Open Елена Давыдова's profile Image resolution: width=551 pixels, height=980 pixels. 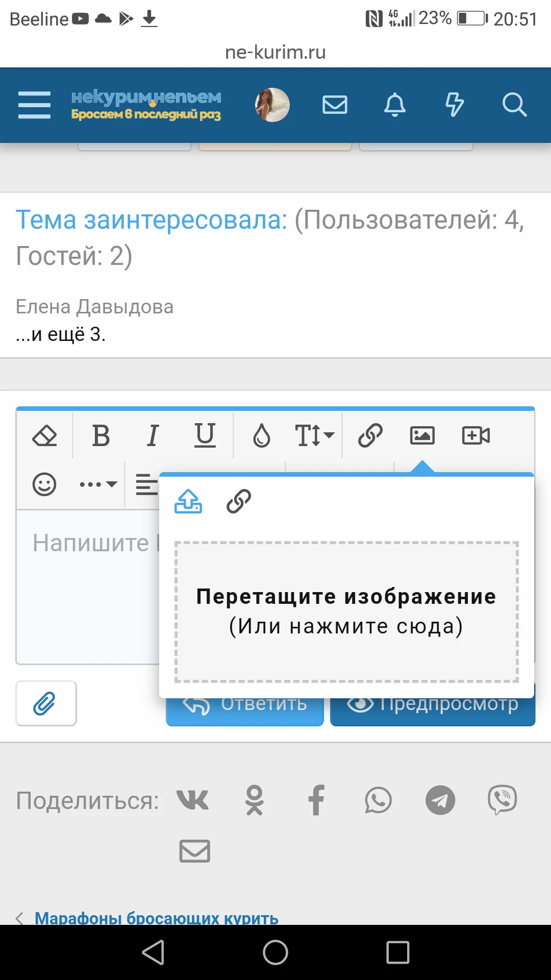point(95,307)
